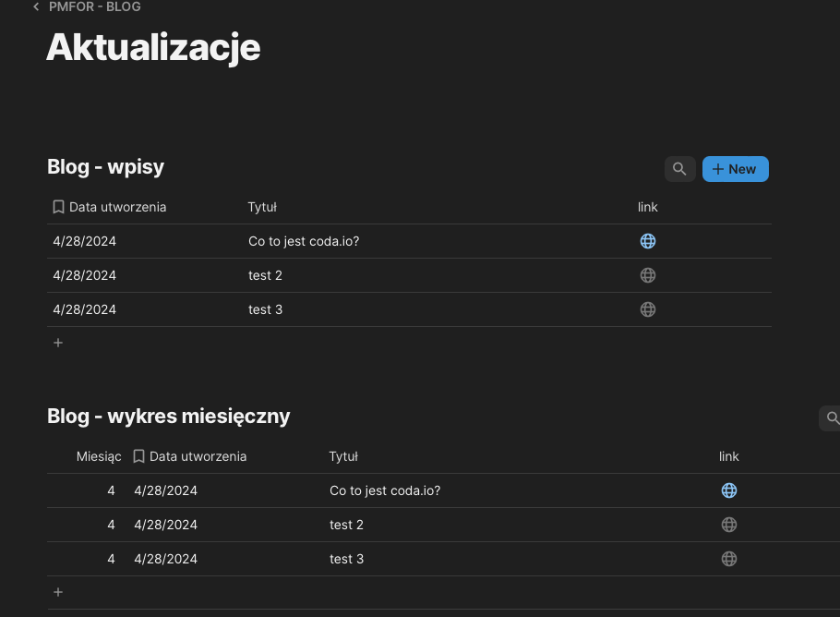
Task: Click 'link' column header in Blog - wpisy
Action: [648, 207]
